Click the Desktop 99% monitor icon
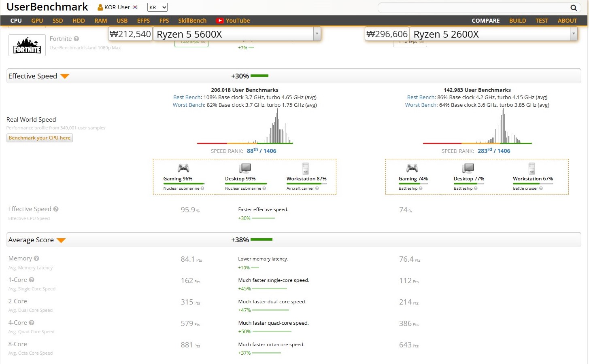 click(x=245, y=168)
